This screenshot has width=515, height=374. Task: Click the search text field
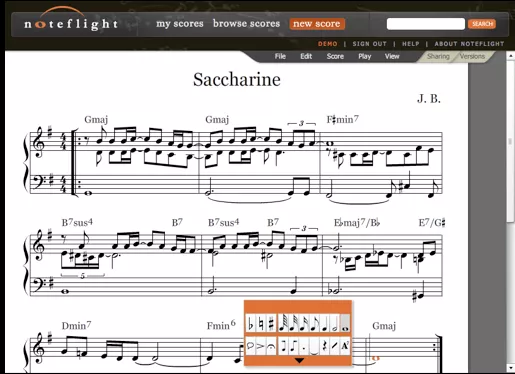(426, 24)
